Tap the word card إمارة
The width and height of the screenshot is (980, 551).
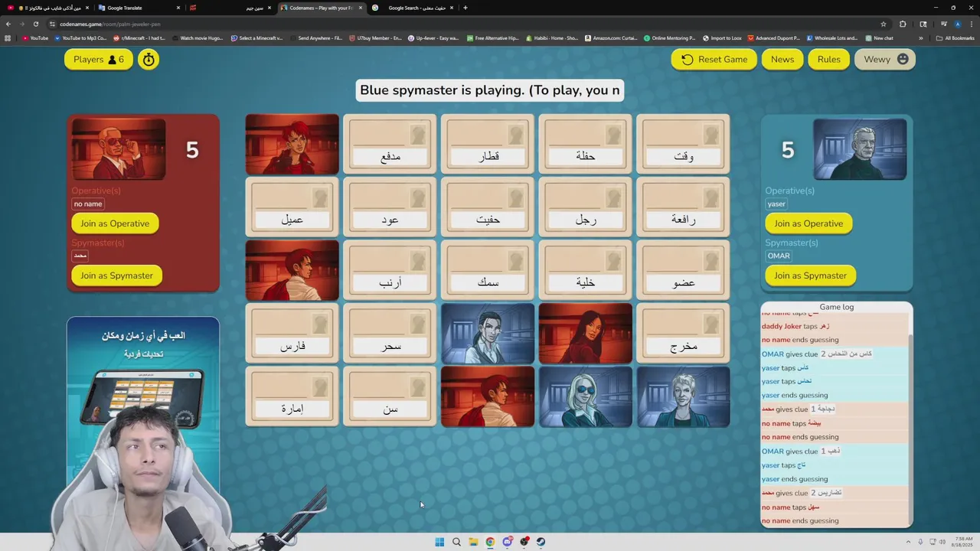tap(292, 396)
